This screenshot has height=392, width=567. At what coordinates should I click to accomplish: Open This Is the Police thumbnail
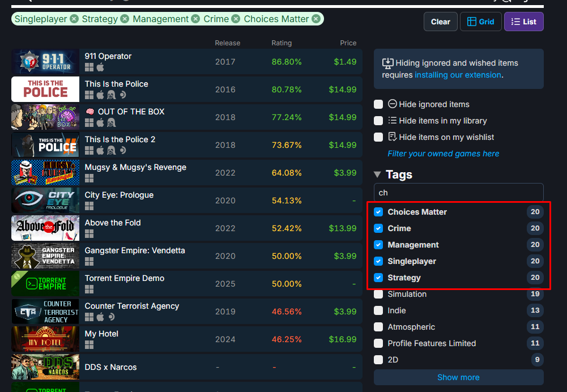(x=45, y=90)
